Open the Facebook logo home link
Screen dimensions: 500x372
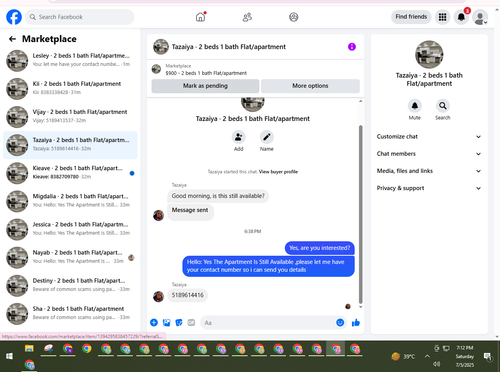tap(14, 17)
